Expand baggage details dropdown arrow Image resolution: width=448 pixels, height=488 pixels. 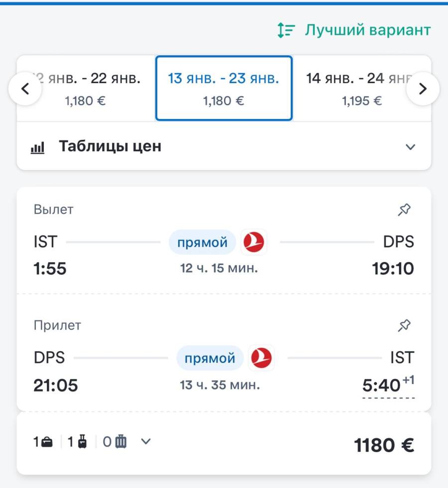click(146, 441)
